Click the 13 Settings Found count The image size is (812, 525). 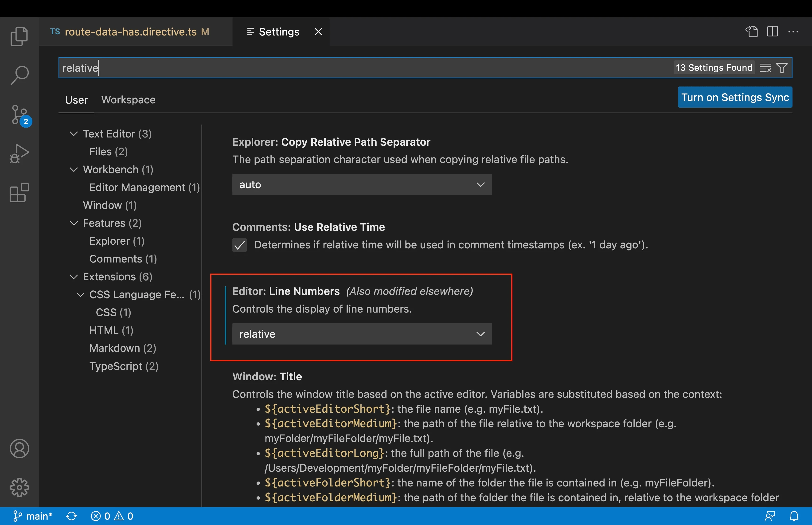tap(714, 68)
